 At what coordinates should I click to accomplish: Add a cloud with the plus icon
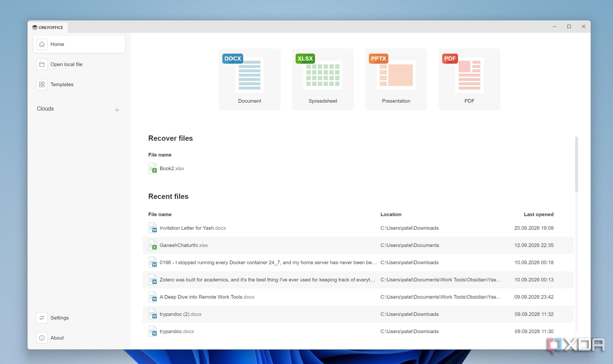pos(117,110)
